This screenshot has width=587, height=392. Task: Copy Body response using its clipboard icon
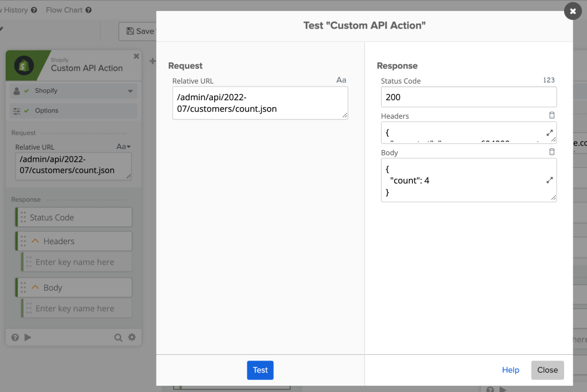(551, 152)
